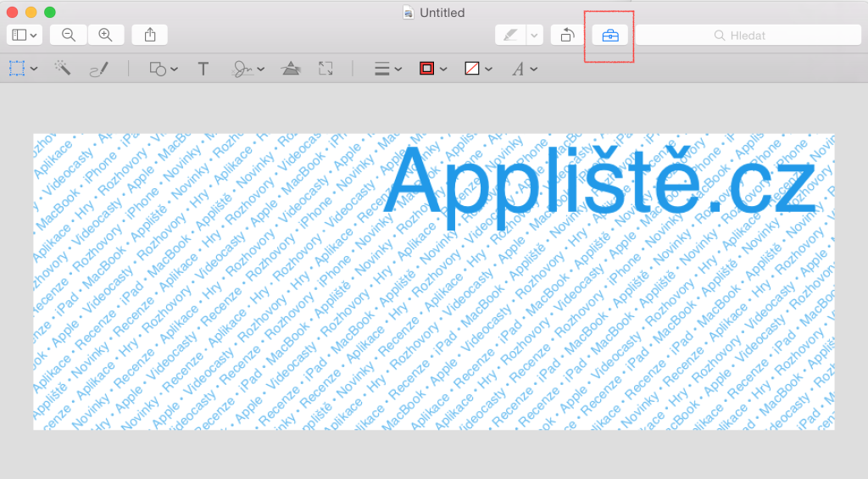Viewport: 868px width, 479px height.
Task: Open the line style menu
Action: 382,70
